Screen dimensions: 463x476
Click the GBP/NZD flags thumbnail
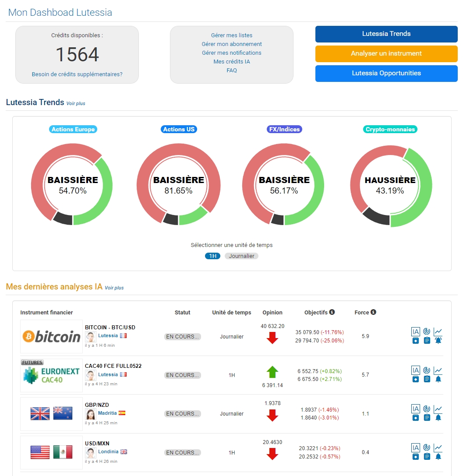point(51,414)
